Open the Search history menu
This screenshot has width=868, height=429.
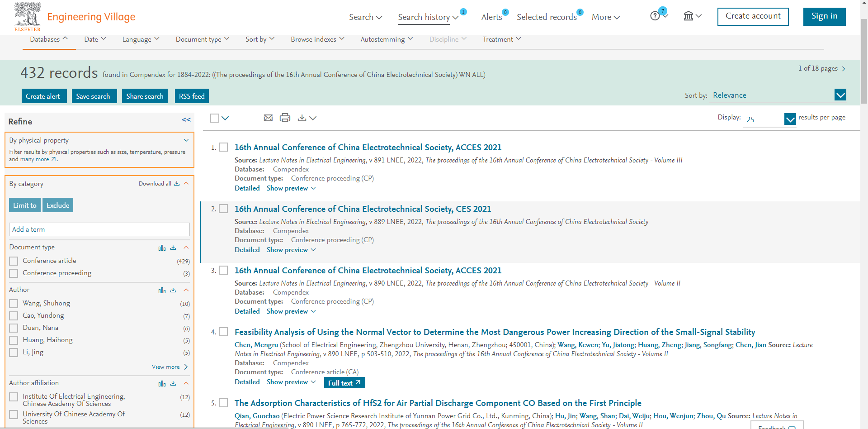tap(428, 17)
